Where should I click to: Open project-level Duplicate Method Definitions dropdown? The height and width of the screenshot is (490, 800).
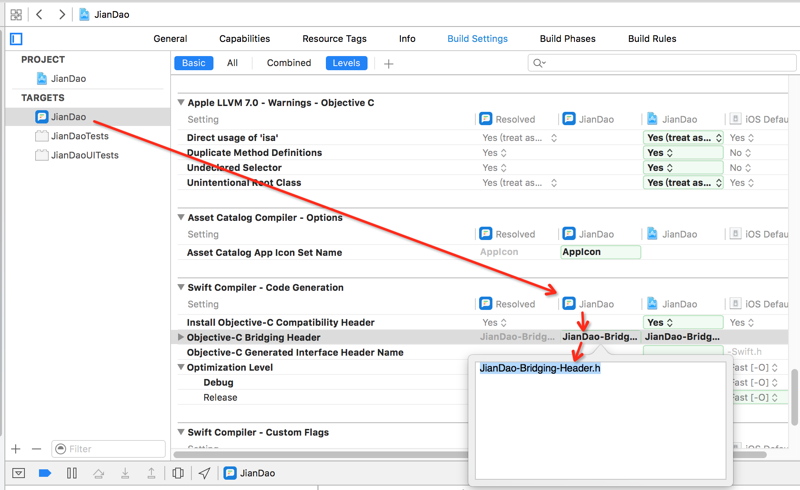[x=683, y=153]
